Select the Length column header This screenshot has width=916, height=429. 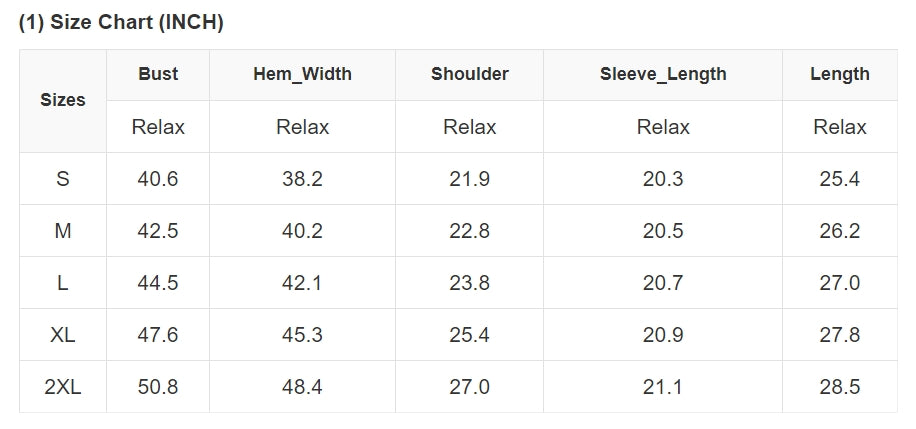coord(839,74)
